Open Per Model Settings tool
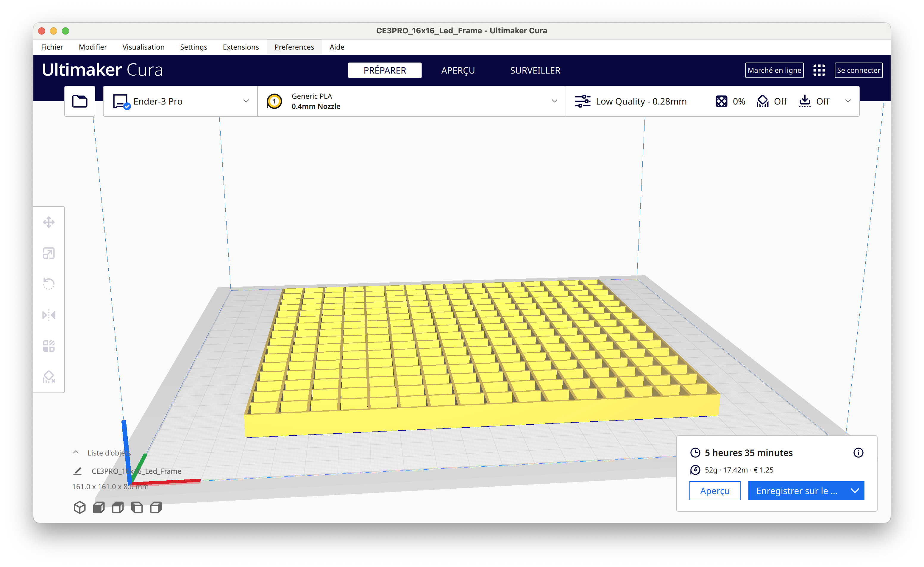The image size is (924, 567). click(49, 346)
